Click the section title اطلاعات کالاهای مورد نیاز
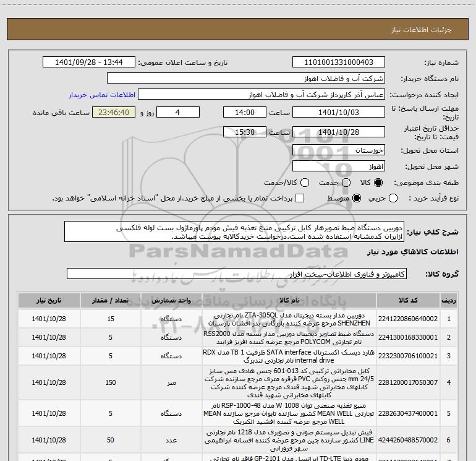476x461 pixels. coord(413,252)
